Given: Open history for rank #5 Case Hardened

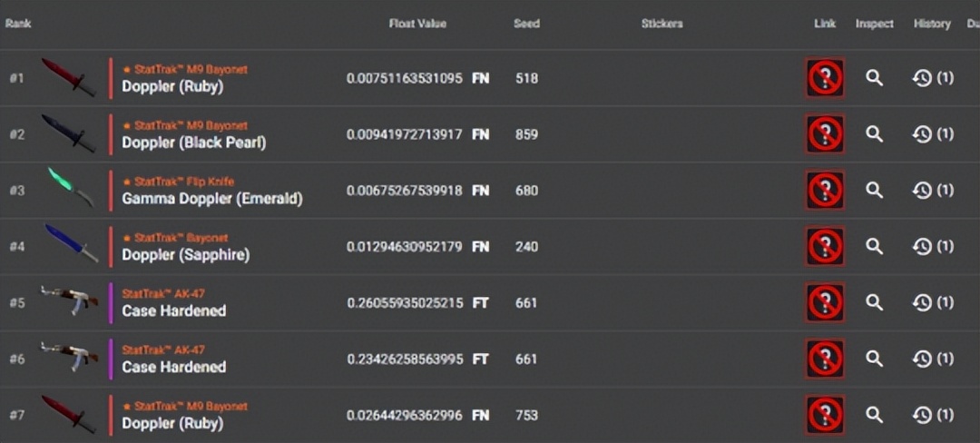Looking at the screenshot, I should point(932,302).
